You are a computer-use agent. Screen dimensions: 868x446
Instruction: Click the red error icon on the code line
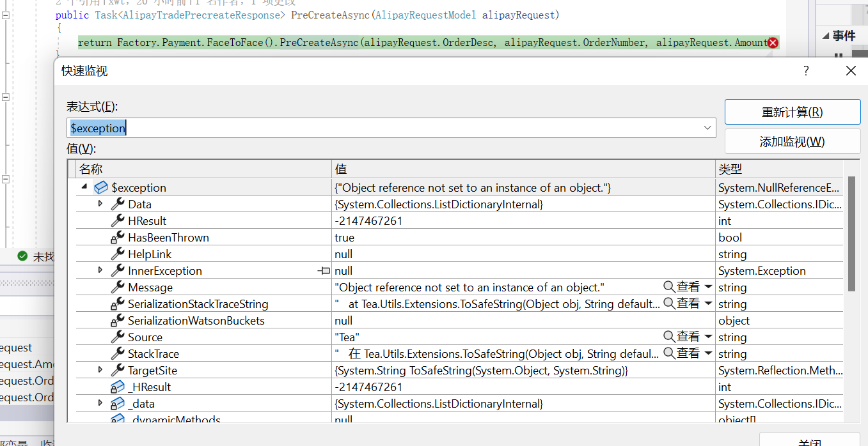(773, 42)
